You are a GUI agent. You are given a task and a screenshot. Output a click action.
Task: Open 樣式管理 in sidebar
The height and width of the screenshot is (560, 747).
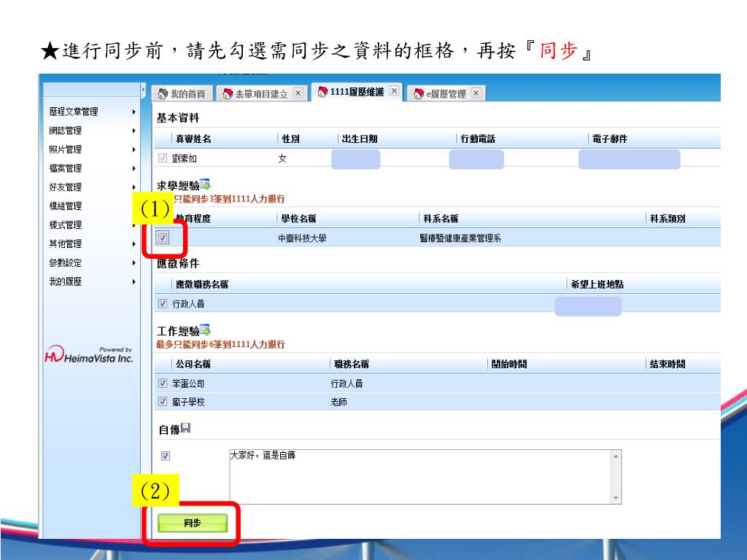pos(65,225)
